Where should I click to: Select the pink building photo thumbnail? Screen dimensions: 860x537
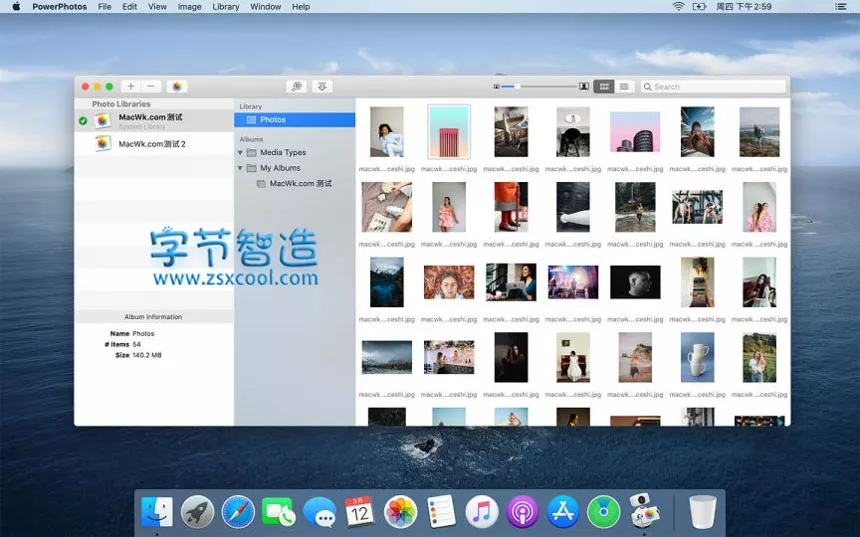click(448, 132)
